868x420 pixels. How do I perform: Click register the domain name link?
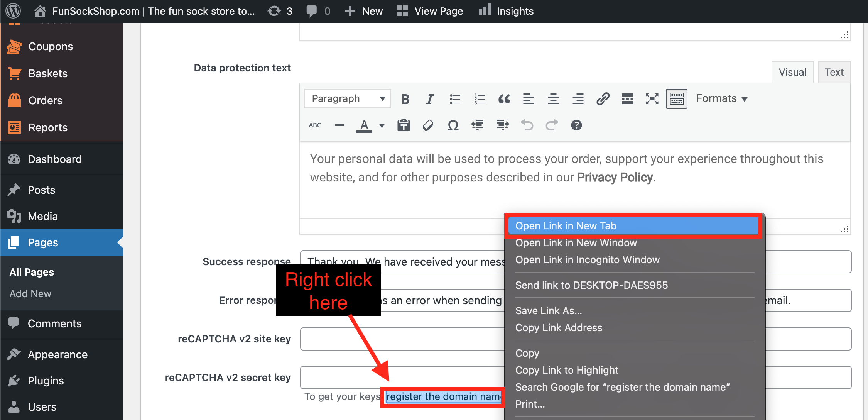pos(443,396)
